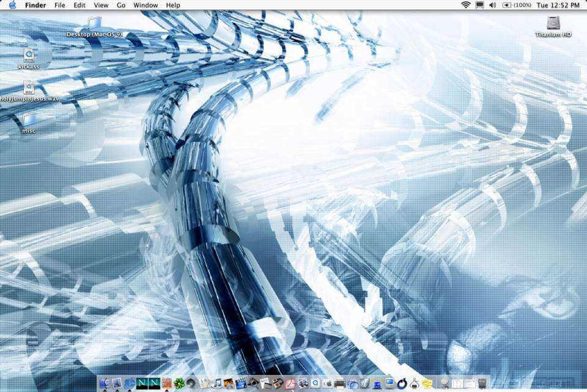
Task: Open Acrobat Reader icon in Dock
Action: tap(290, 383)
